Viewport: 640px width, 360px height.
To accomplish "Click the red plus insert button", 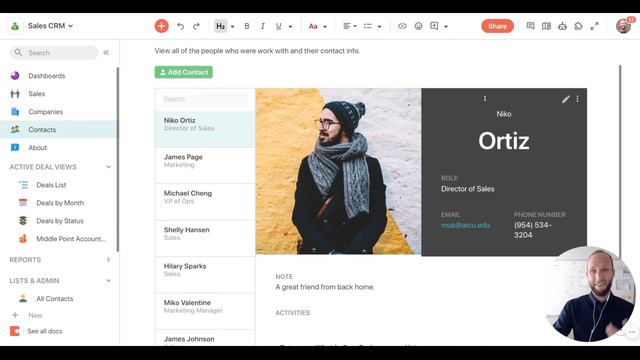I will click(x=162, y=26).
